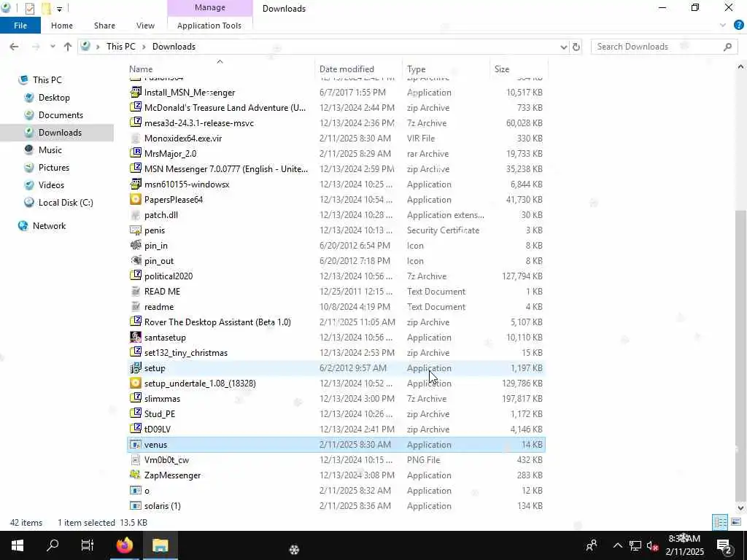Open Quick Access Toolbar customize dropdown

tap(59, 9)
